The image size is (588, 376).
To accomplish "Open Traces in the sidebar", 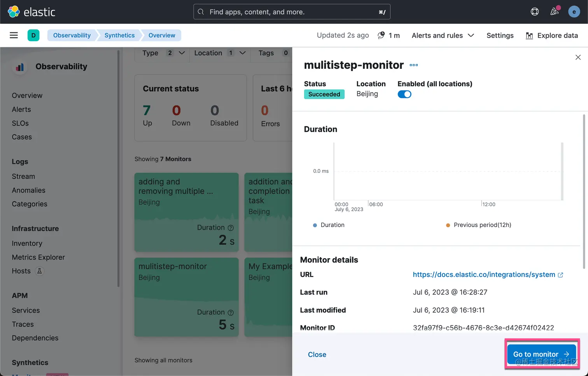I will (x=23, y=324).
